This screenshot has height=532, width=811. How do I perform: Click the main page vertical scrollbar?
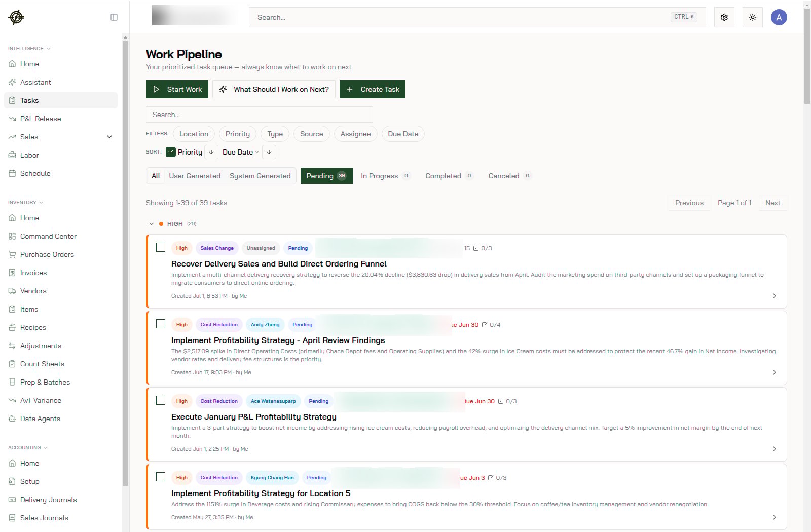[x=807, y=56]
